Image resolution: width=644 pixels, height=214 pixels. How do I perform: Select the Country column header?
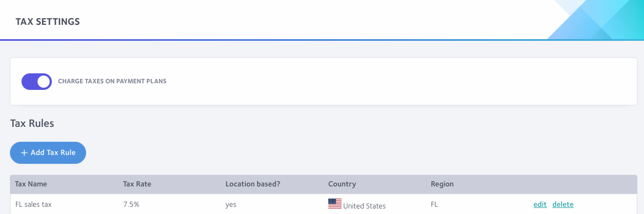click(x=342, y=184)
